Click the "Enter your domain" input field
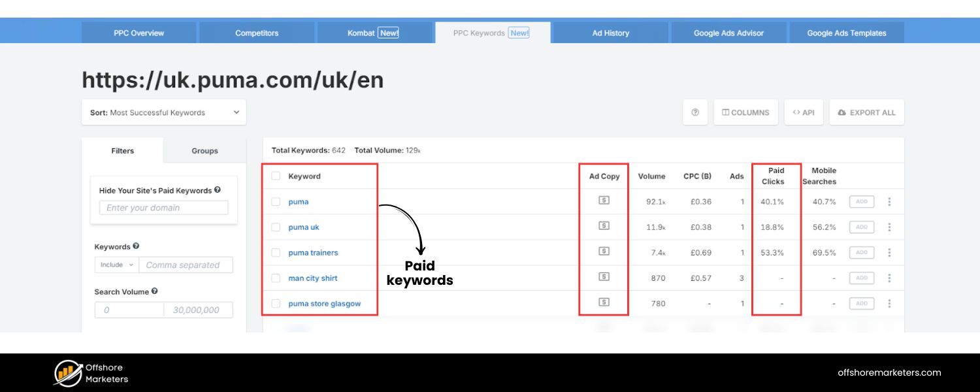 click(163, 207)
